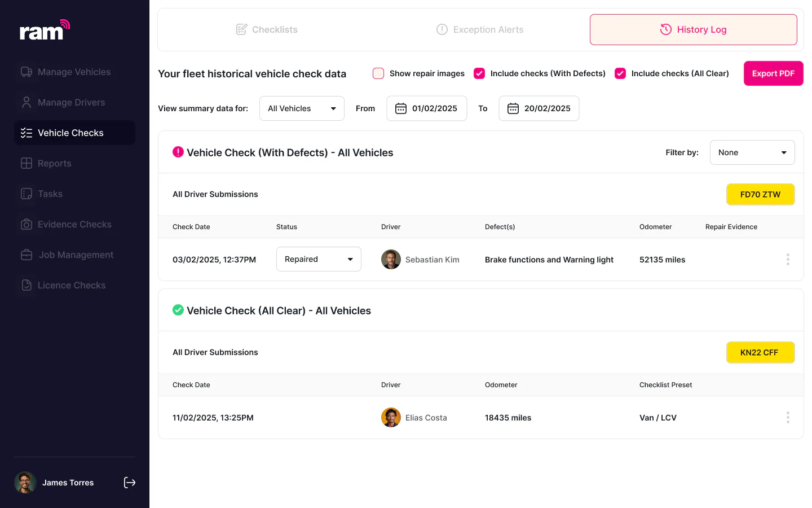This screenshot has height=508, width=812.
Task: Click Sebastian Kim's avatar photo
Action: [x=391, y=260]
